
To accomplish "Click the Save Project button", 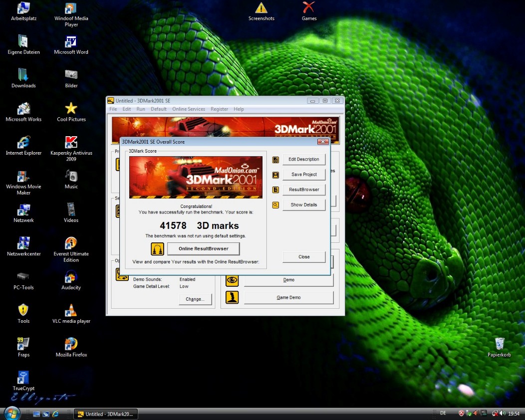I will pos(304,175).
